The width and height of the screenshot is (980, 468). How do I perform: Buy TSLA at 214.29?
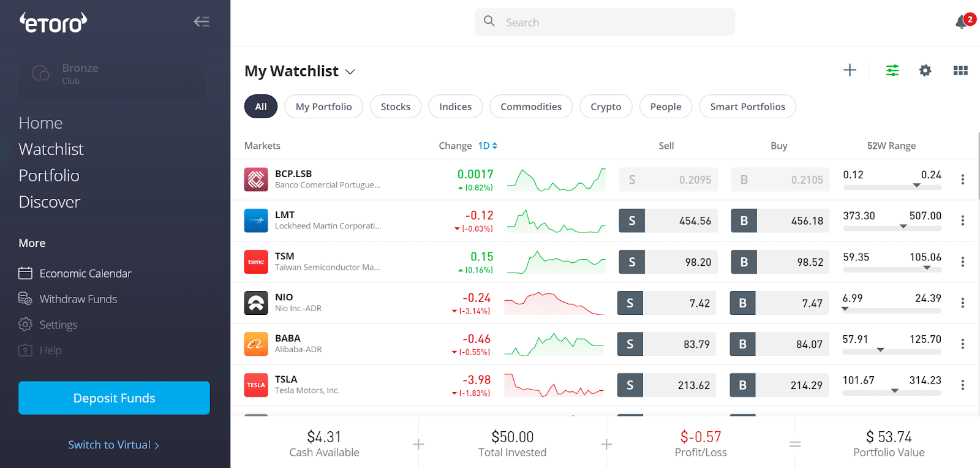coord(779,385)
